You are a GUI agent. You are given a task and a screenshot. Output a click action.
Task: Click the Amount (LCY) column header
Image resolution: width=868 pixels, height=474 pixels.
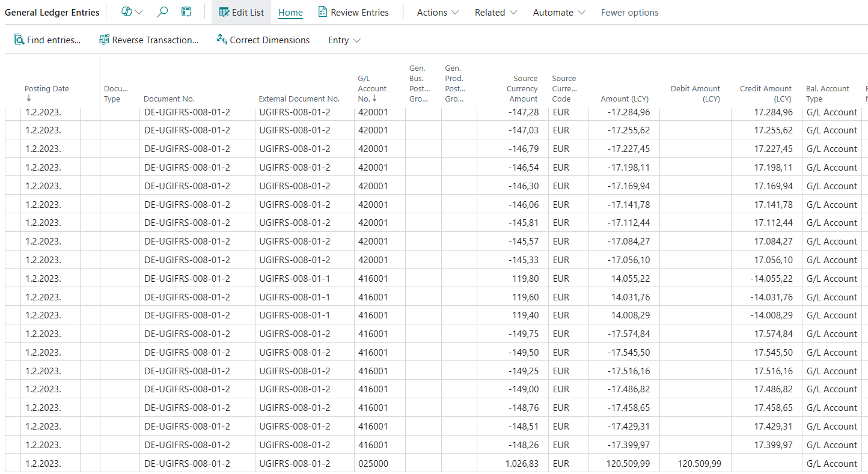click(625, 99)
